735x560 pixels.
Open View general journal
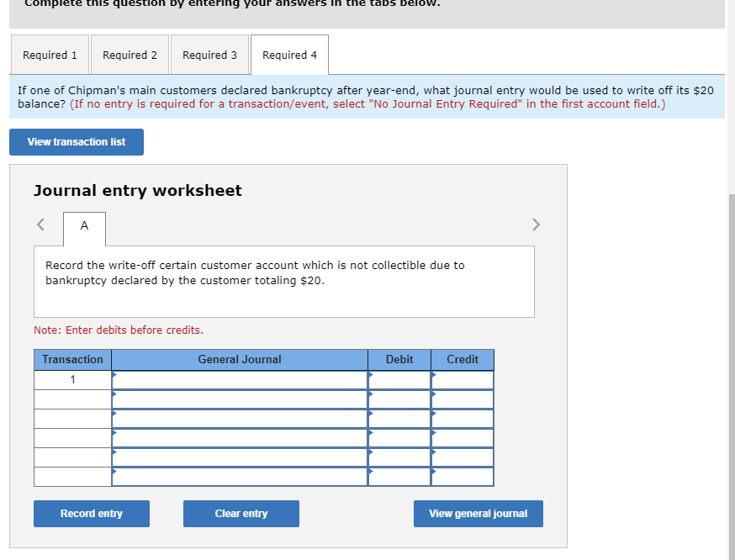click(x=479, y=514)
